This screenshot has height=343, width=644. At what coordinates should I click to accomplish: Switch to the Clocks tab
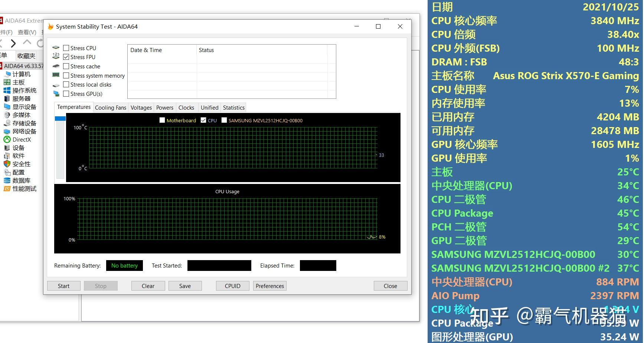[186, 108]
